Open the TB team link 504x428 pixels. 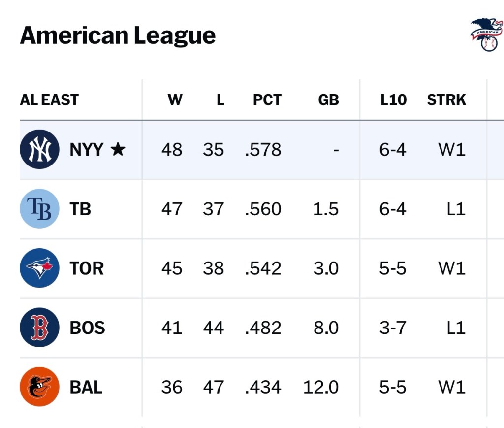point(80,209)
